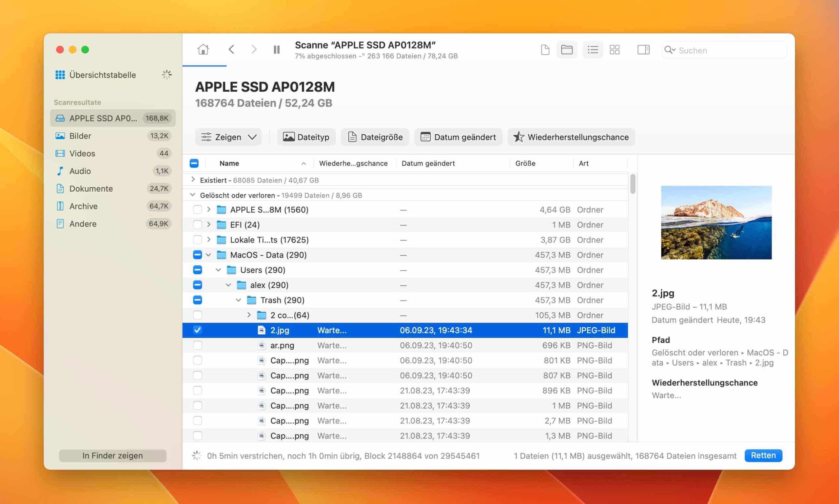This screenshot has height=504, width=839.
Task: Go to the Home screen icon
Action: point(203,50)
